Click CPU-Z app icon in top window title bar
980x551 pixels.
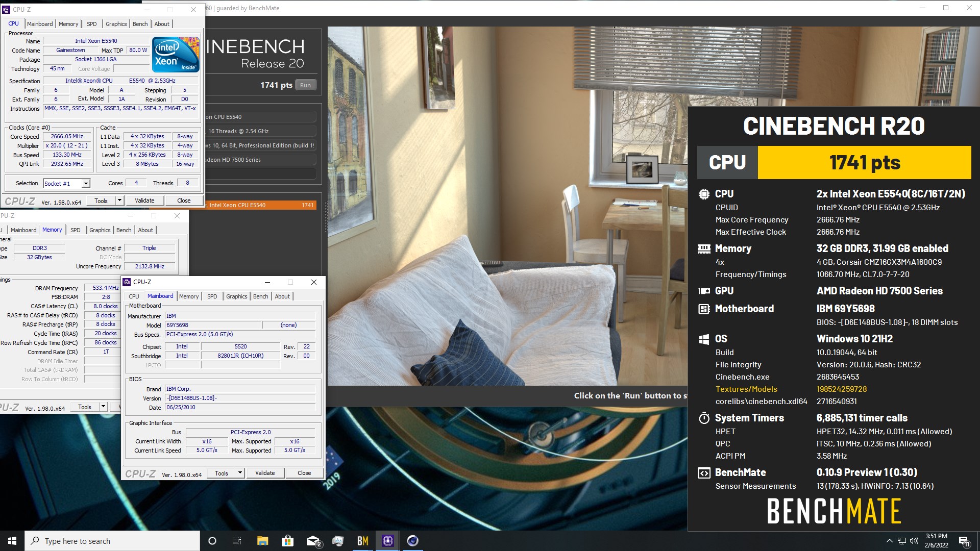[6, 9]
